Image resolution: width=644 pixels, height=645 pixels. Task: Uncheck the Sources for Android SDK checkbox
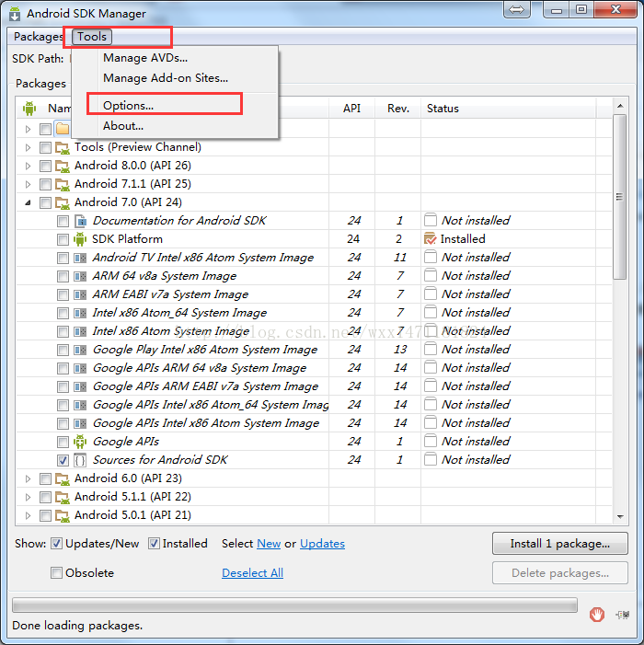63,460
